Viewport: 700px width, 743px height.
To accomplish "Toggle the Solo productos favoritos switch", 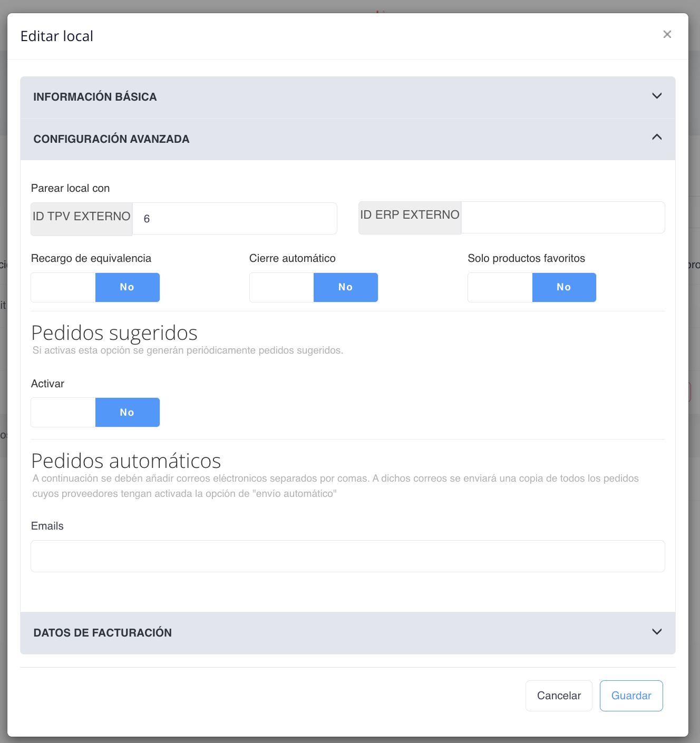I will [532, 287].
